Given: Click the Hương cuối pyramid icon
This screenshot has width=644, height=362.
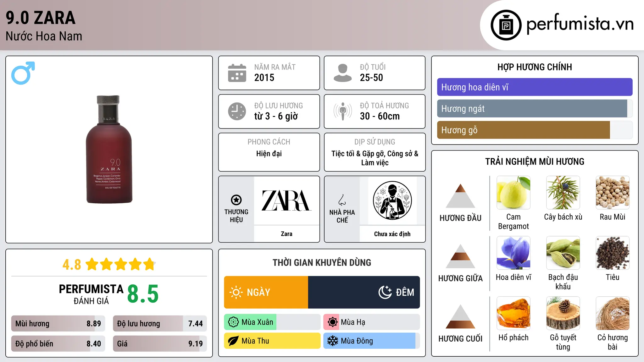Looking at the screenshot, I should (460, 316).
